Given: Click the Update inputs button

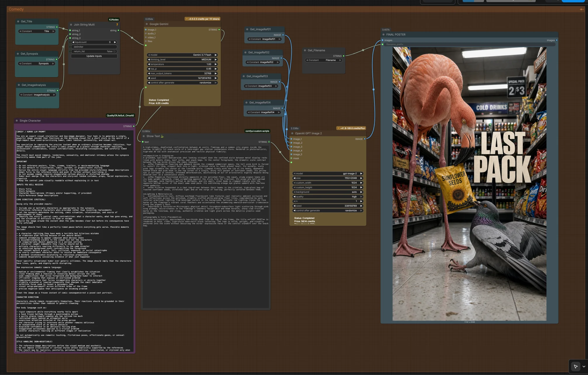Looking at the screenshot, I should click(94, 56).
